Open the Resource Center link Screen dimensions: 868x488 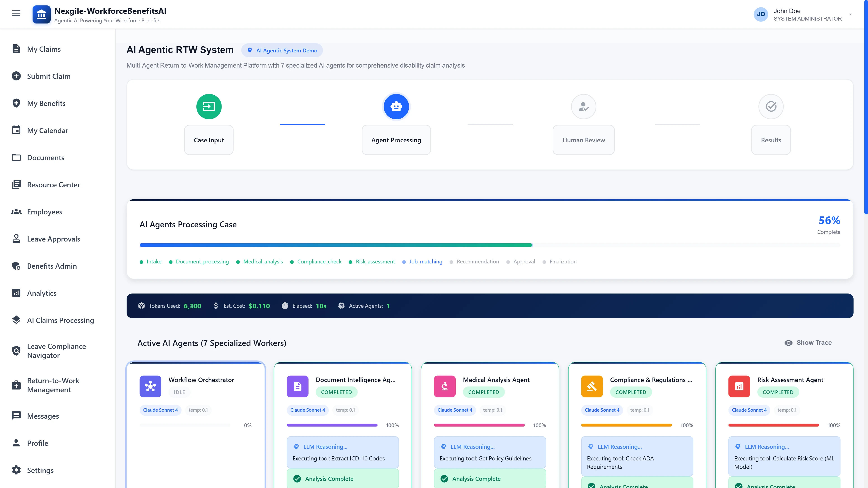click(16, 185)
